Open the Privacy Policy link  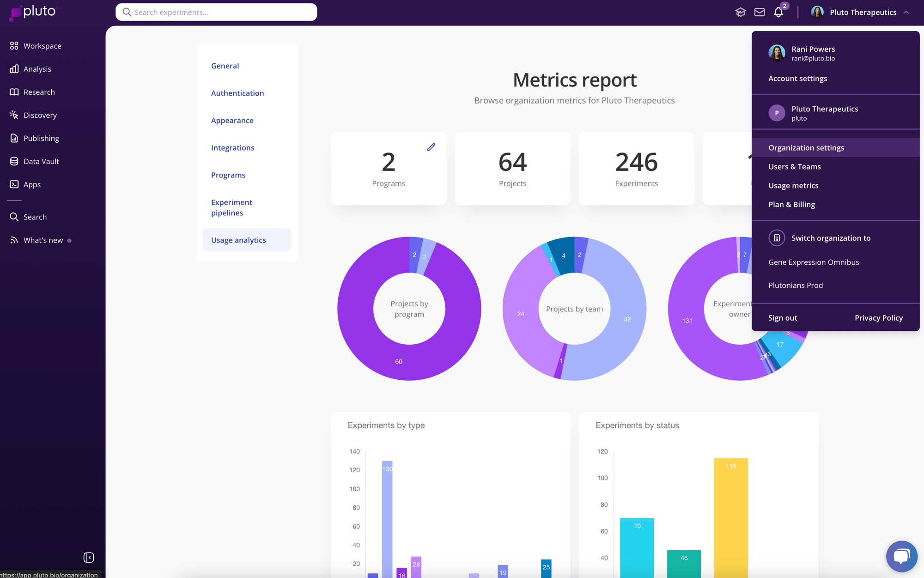(878, 318)
